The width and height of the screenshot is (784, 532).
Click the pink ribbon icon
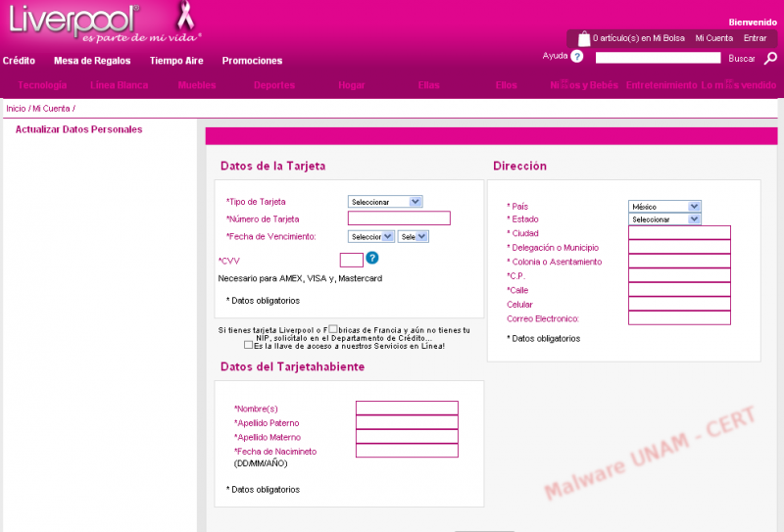pos(183,16)
